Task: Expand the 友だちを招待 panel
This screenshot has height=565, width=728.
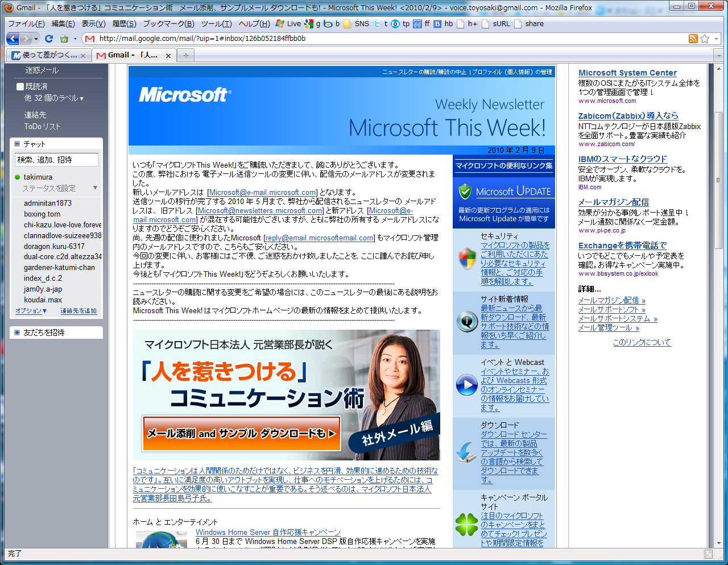Action: pyautogui.click(x=17, y=333)
